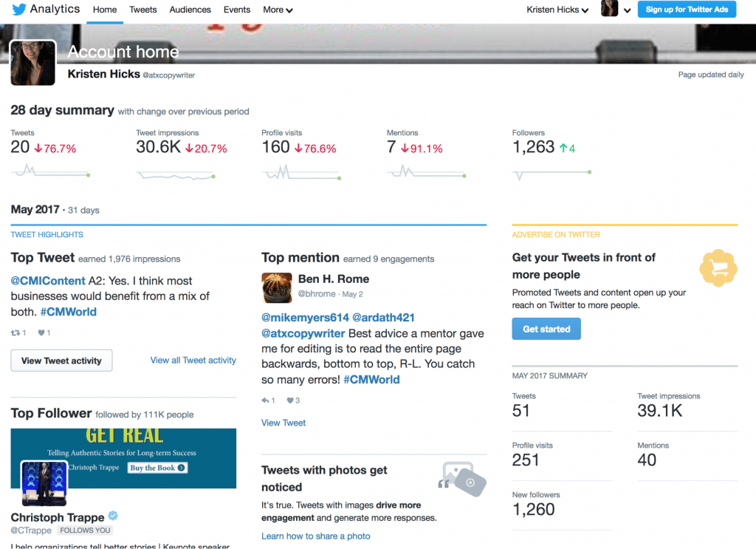Image resolution: width=756 pixels, height=549 pixels.
Task: Click Christoph Trappe profile picture
Action: 44,483
